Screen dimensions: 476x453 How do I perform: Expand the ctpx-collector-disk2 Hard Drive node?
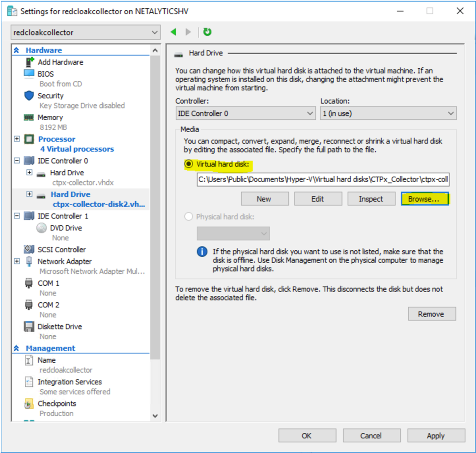pos(29,194)
